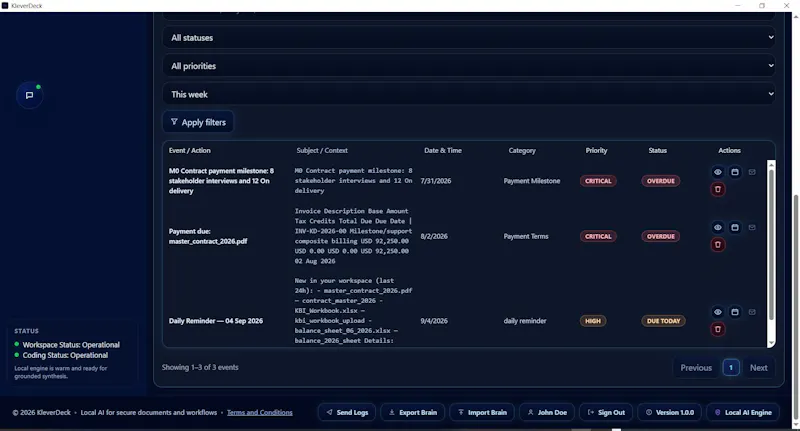Send Logs from the footer bar

(x=347, y=412)
